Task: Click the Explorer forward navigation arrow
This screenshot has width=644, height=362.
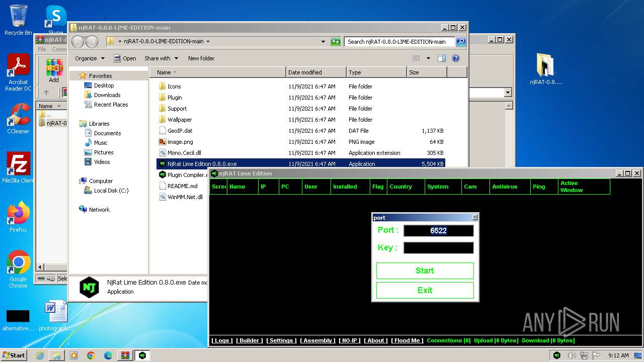Action: point(92,42)
